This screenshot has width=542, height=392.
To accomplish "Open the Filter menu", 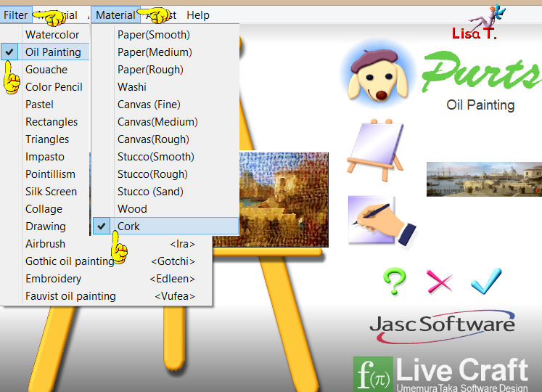I will pos(16,15).
